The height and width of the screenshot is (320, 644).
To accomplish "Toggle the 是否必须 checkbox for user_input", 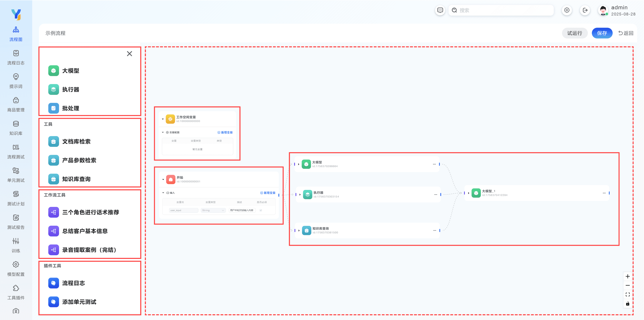I will [261, 210].
